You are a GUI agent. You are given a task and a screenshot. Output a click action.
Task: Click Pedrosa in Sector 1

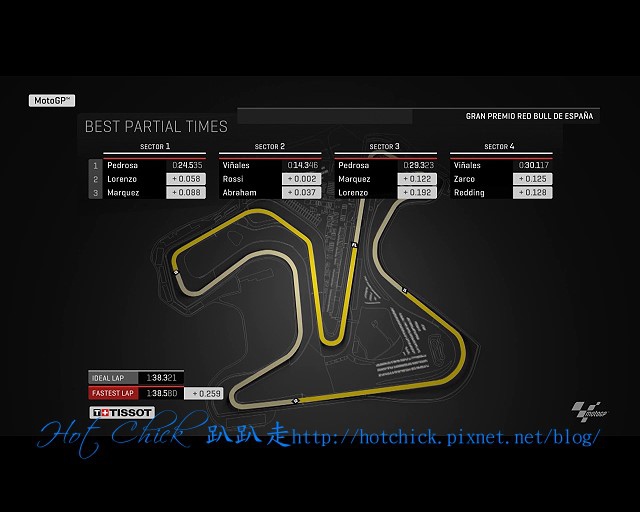(122, 165)
